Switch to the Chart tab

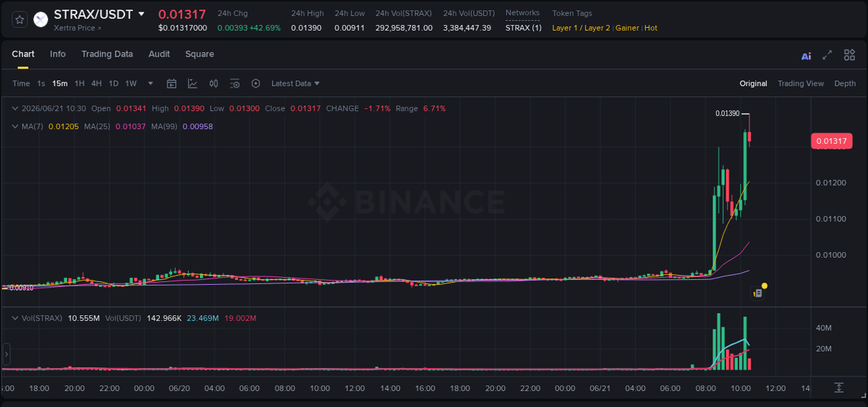pyautogui.click(x=23, y=54)
